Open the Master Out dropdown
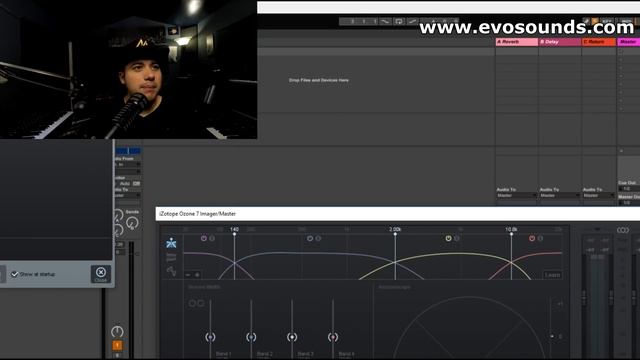 tap(629, 202)
